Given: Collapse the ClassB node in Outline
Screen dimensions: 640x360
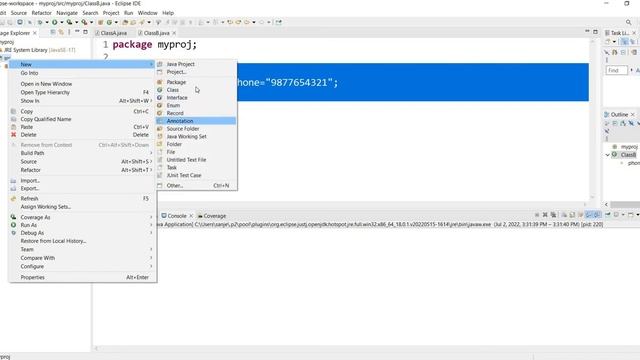Looking at the screenshot, I should [607, 155].
